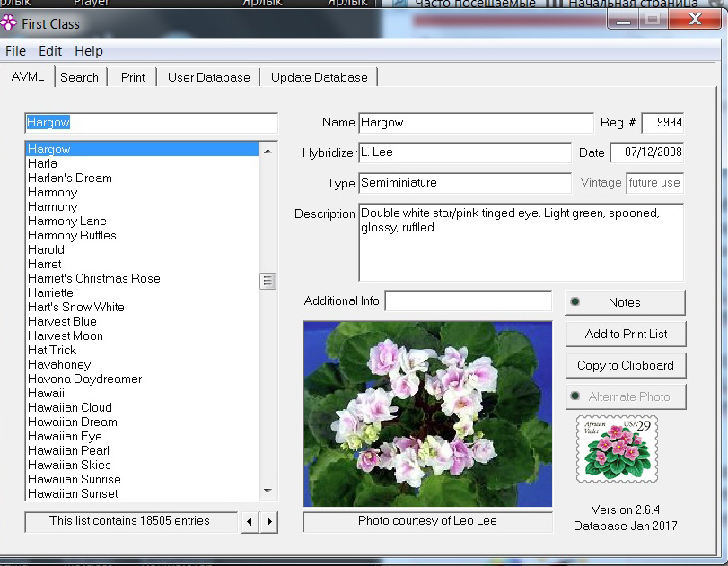Viewport: 728px width, 566px height.
Task: Open the Help menu
Action: [89, 51]
